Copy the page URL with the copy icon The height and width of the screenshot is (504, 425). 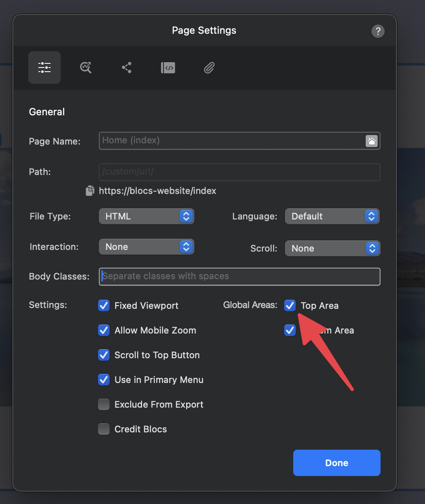[x=90, y=191]
